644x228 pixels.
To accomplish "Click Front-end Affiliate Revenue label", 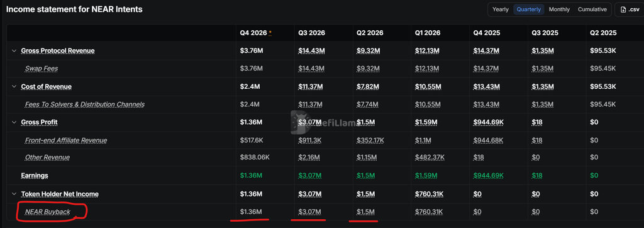I will [66, 140].
